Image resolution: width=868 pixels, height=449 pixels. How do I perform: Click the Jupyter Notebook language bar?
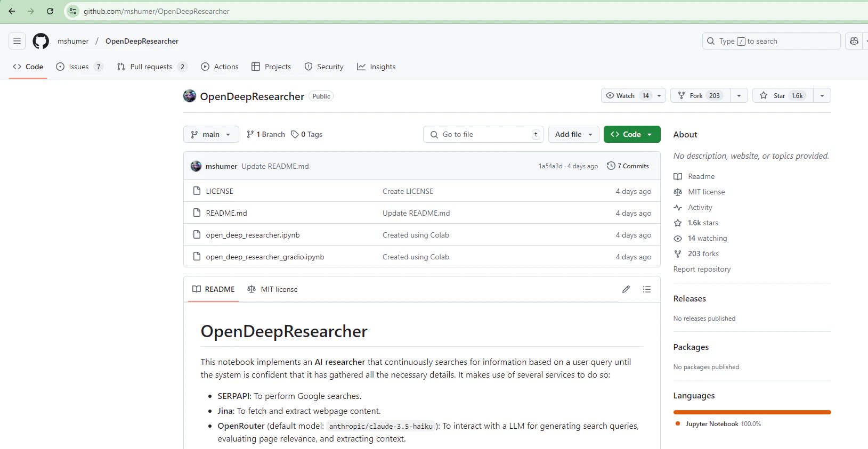tap(752, 412)
